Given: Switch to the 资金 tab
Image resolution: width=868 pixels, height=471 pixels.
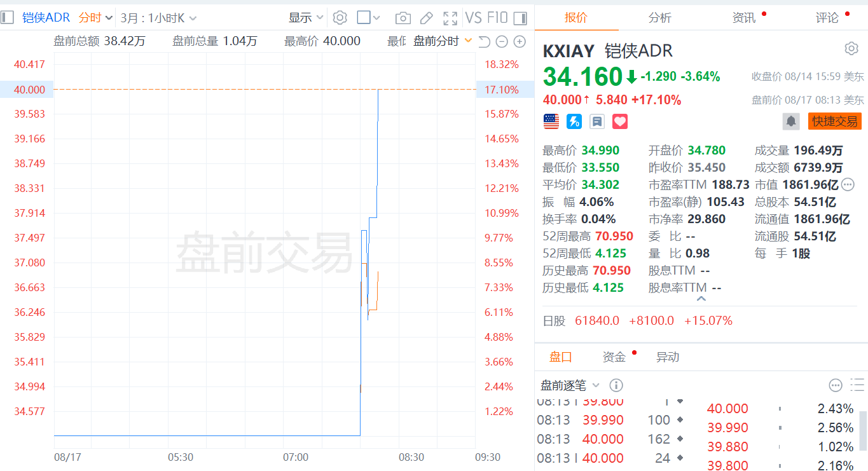Looking at the screenshot, I should tap(614, 357).
